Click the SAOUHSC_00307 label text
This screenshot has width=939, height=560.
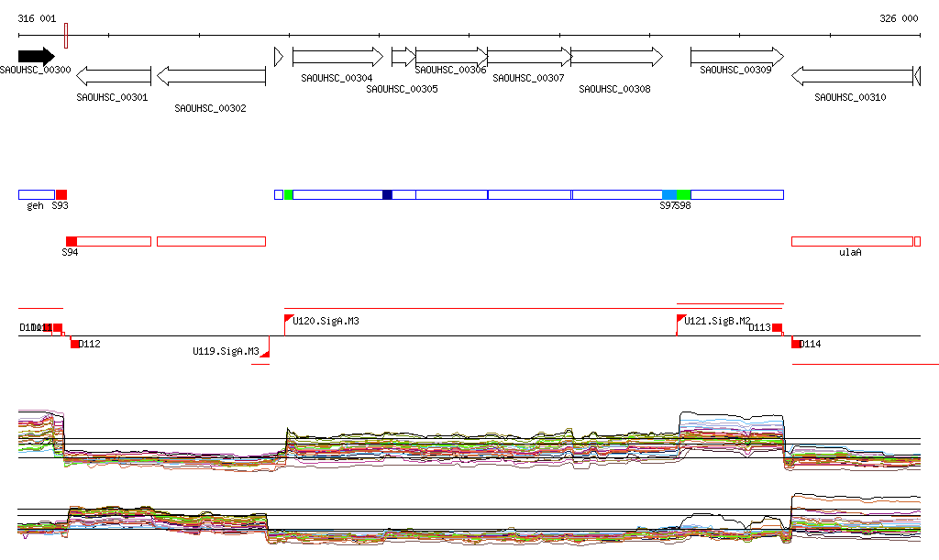528,79
